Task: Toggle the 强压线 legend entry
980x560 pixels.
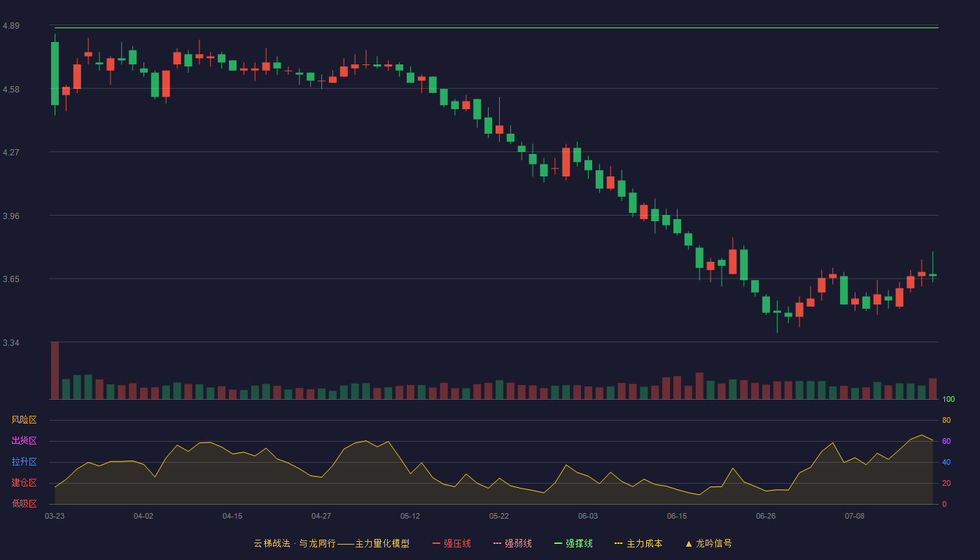Action: tap(451, 543)
